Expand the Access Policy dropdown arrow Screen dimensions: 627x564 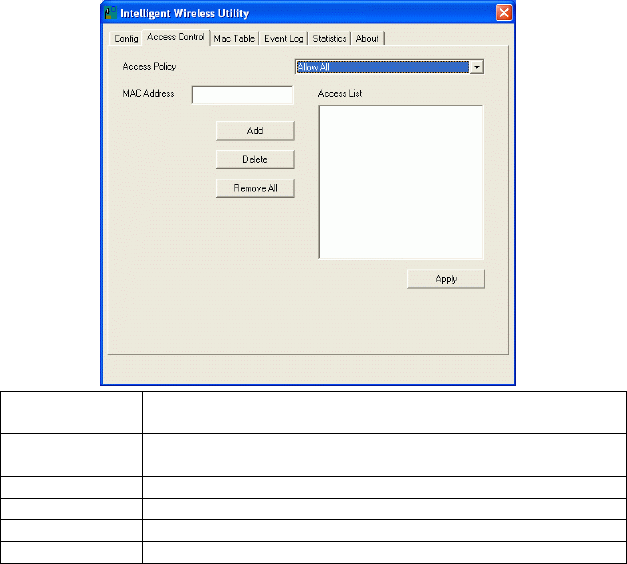point(477,67)
